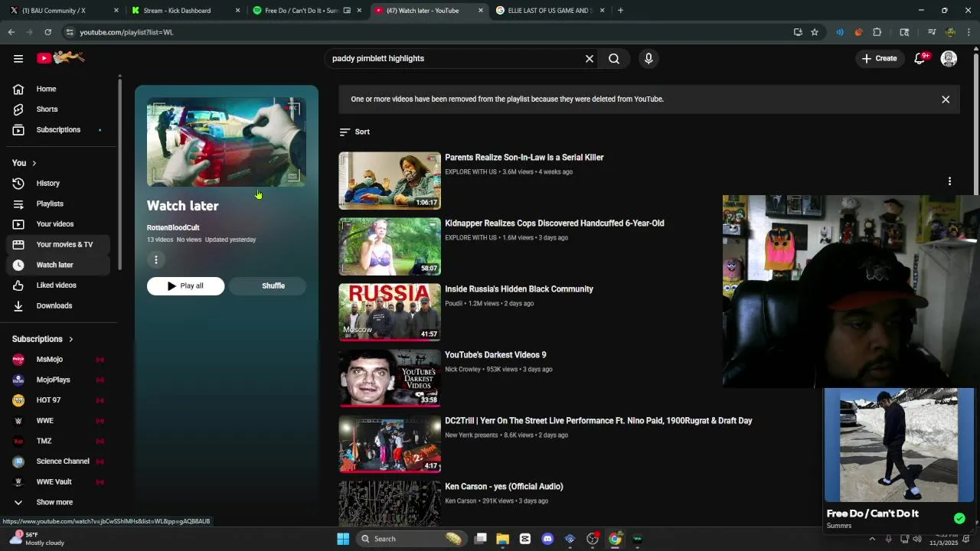Open Kidnapper Realizes Cops video title
This screenshot has height=551, width=980.
tap(554, 223)
